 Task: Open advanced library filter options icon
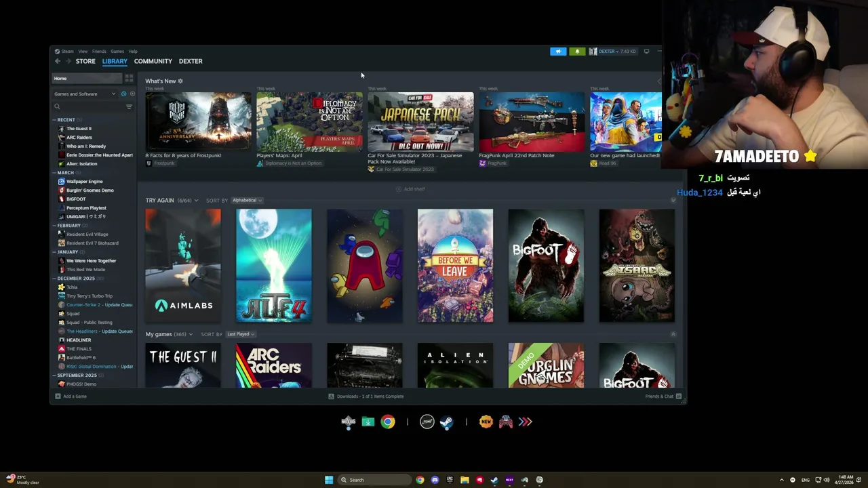129,106
